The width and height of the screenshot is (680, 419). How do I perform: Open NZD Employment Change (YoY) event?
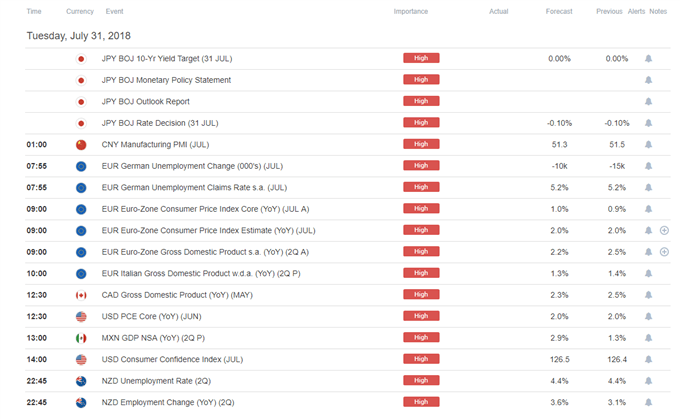[168, 403]
